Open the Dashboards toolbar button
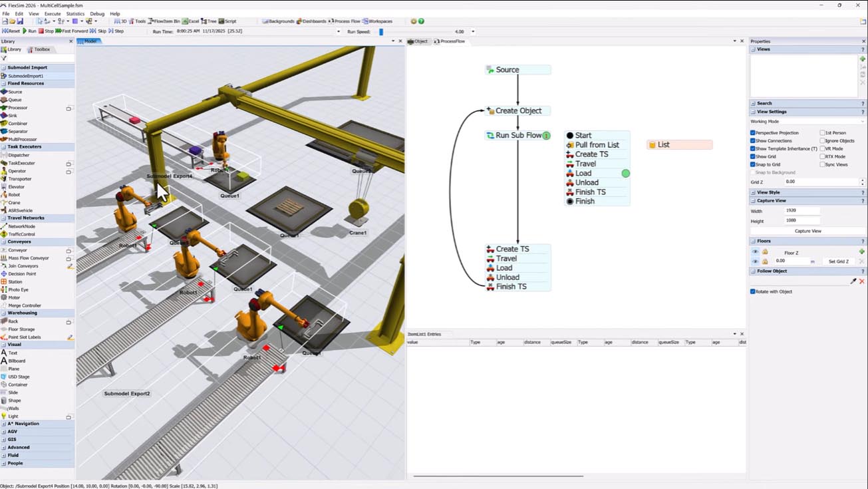 [x=311, y=21]
